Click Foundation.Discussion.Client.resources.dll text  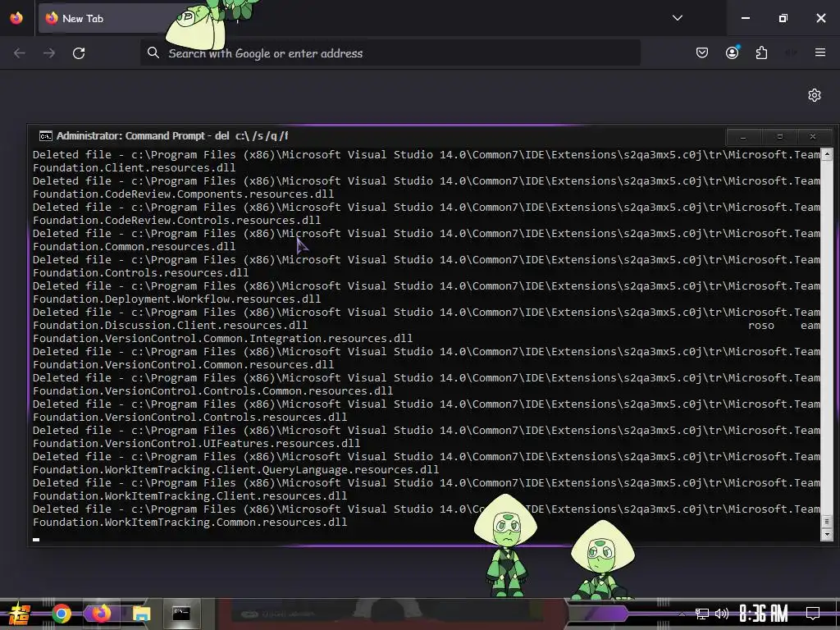171,325
